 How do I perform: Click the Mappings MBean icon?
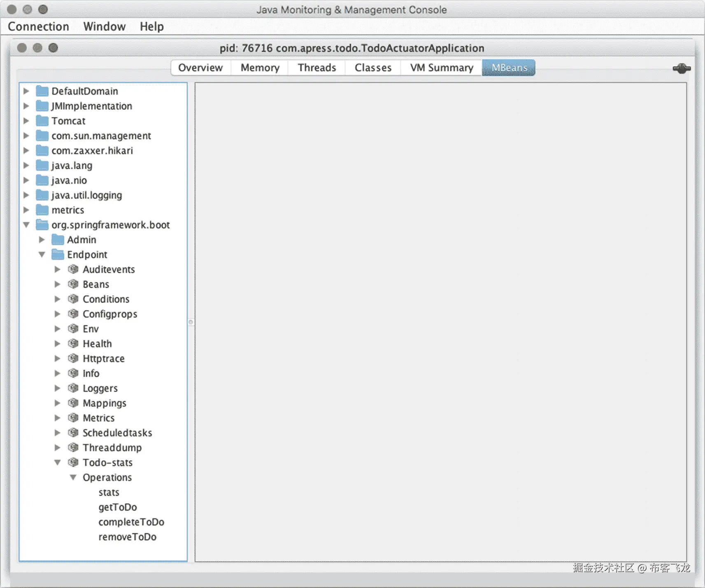coord(73,403)
